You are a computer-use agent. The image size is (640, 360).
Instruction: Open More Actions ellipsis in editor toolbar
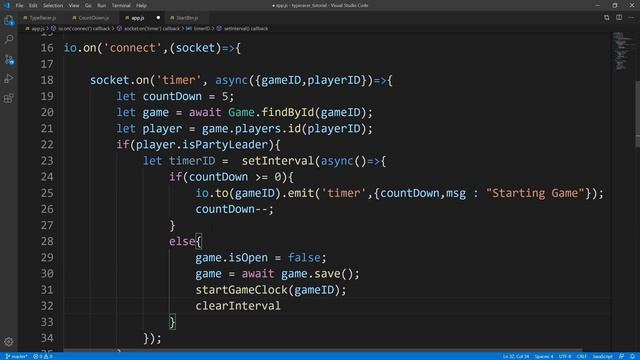tap(631, 18)
